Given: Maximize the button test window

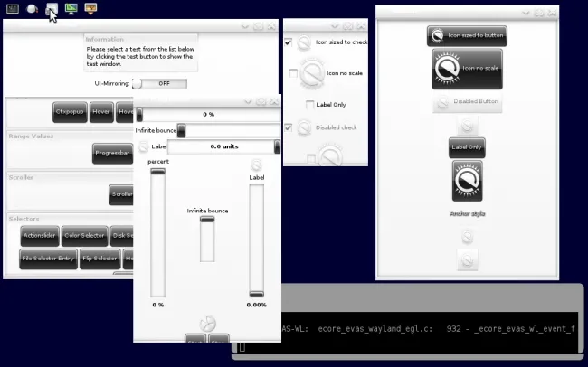Looking at the screenshot, I should (x=539, y=13).
